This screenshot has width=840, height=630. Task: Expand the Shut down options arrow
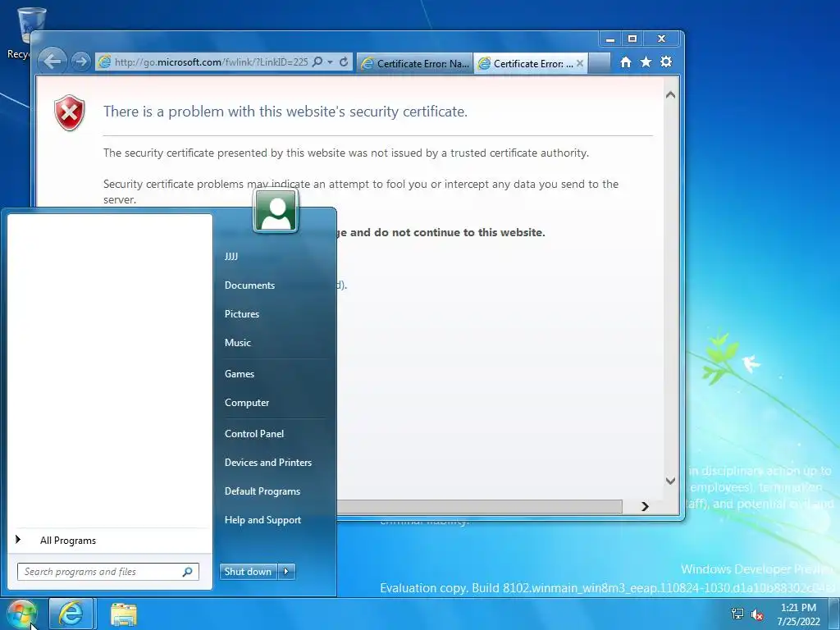point(286,572)
